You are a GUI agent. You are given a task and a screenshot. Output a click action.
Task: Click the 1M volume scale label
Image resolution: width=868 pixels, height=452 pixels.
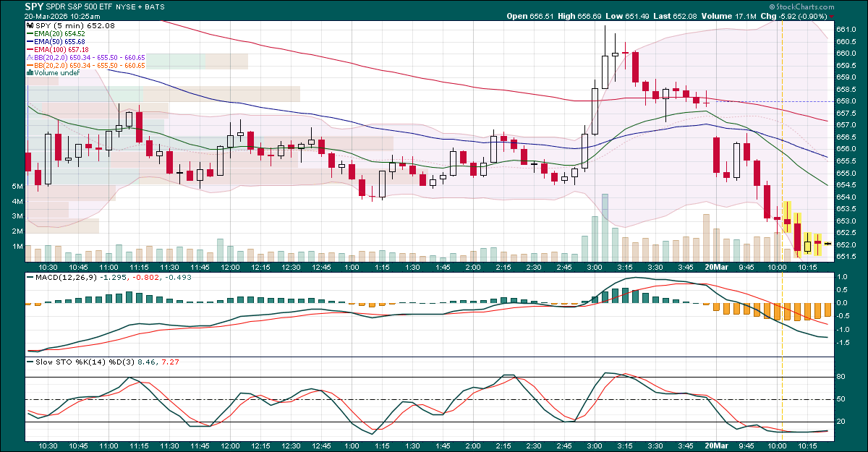[17, 247]
